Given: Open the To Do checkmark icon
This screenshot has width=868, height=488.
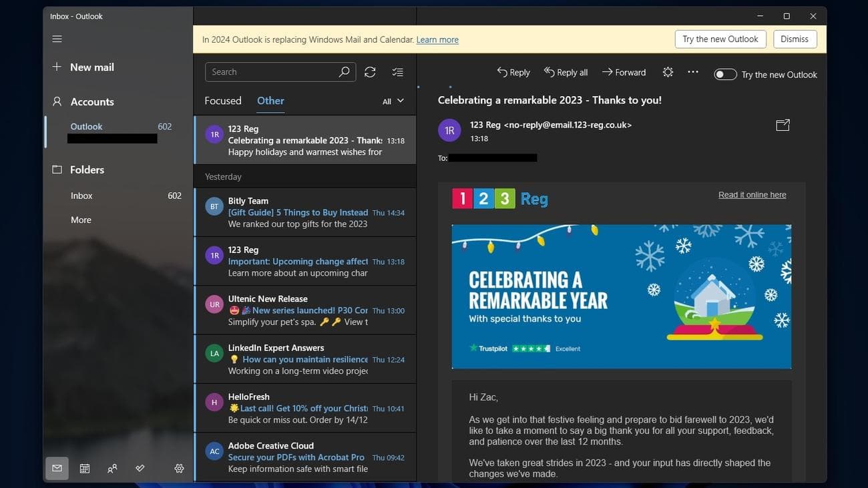Looking at the screenshot, I should [140, 468].
